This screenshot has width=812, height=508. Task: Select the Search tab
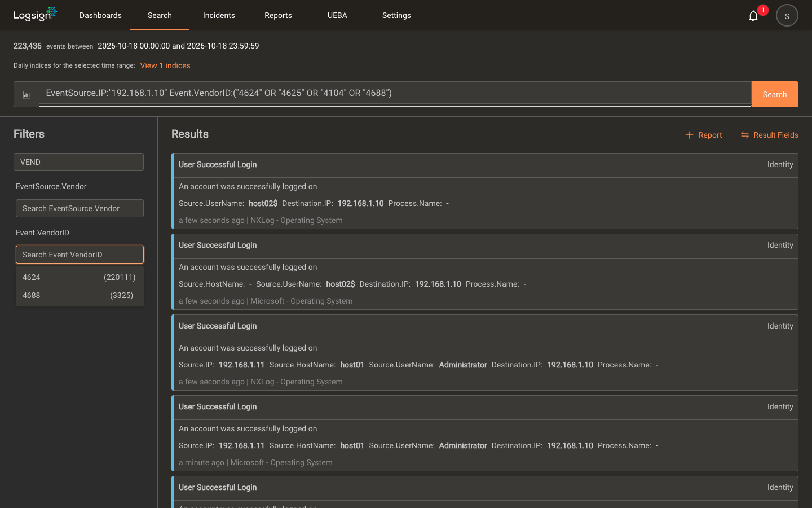coord(160,15)
